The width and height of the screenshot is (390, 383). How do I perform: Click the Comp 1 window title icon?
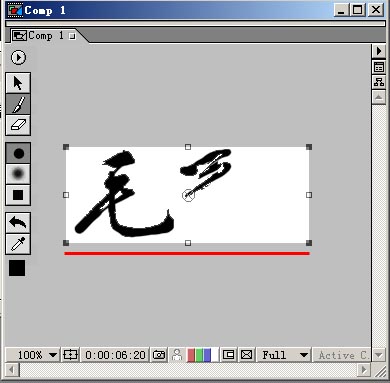15,10
